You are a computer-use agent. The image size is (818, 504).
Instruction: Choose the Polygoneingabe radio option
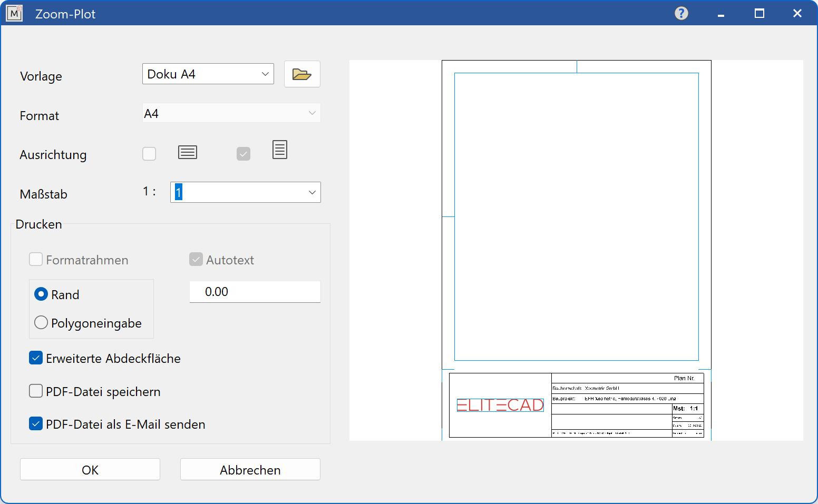pyautogui.click(x=41, y=322)
